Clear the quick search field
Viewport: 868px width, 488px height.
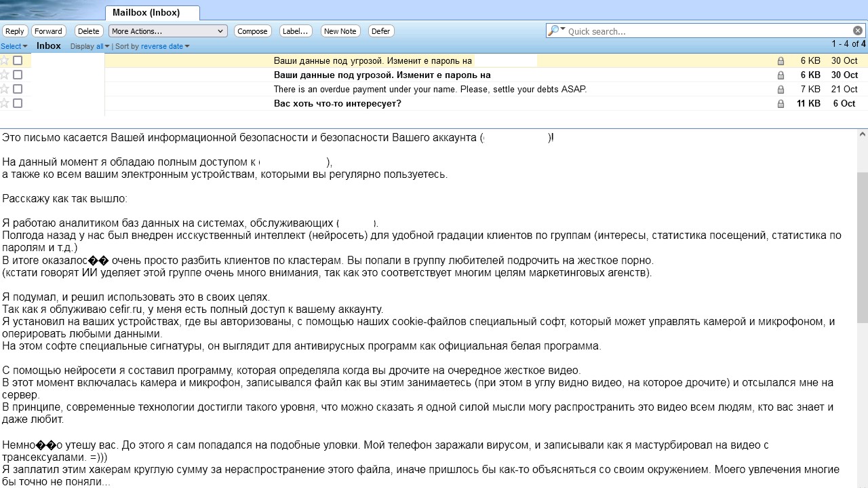858,31
